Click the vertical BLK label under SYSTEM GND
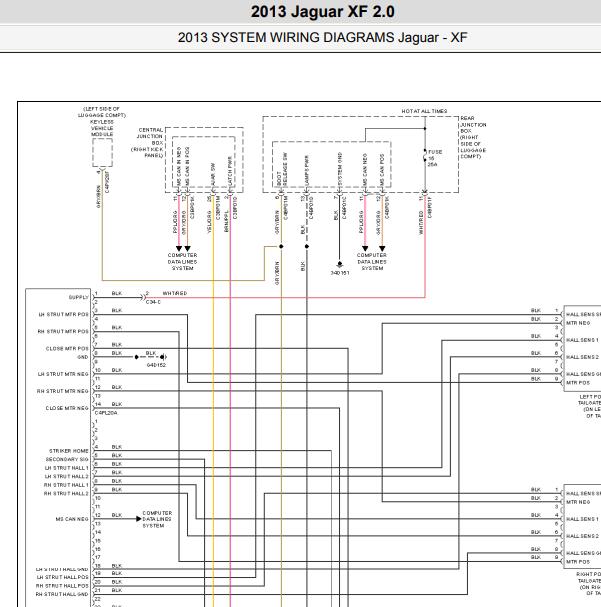 point(336,215)
